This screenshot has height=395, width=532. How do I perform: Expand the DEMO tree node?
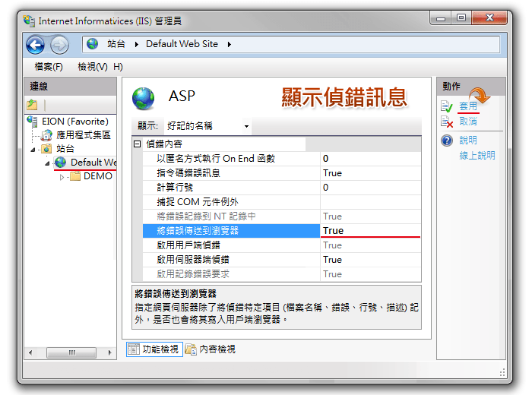(x=62, y=177)
